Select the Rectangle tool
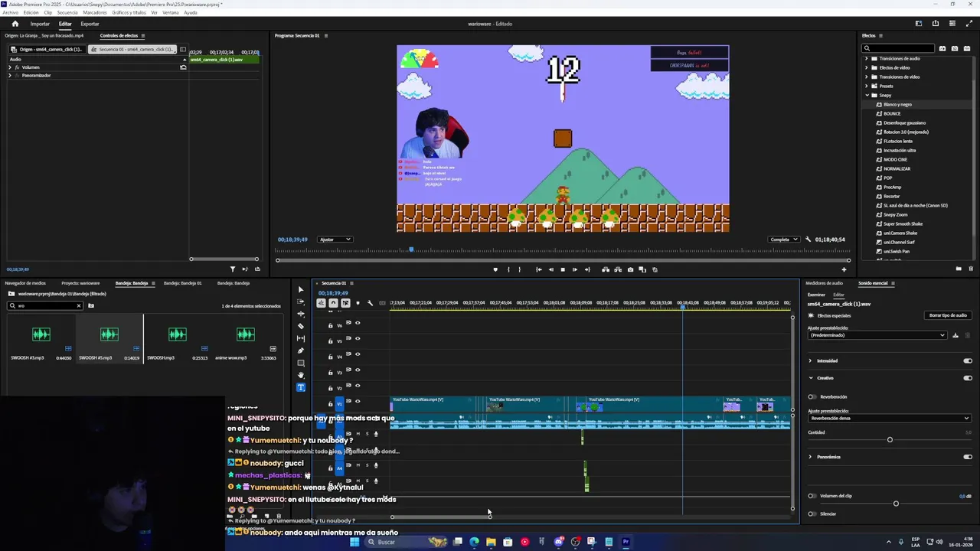Image resolution: width=980 pixels, height=551 pixels. click(x=300, y=363)
